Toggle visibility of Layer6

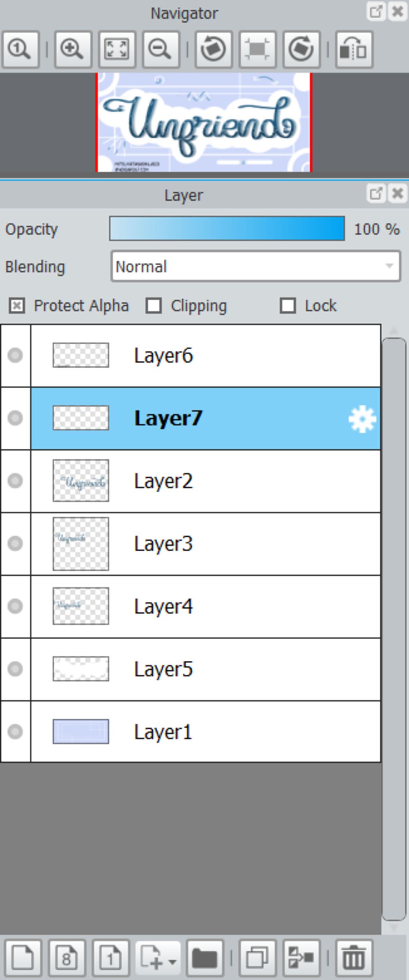pos(15,356)
